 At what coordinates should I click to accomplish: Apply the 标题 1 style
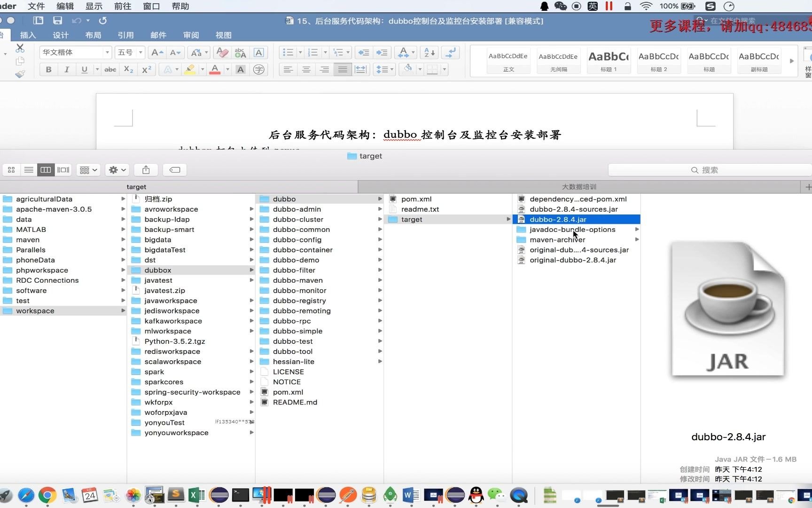click(x=609, y=61)
